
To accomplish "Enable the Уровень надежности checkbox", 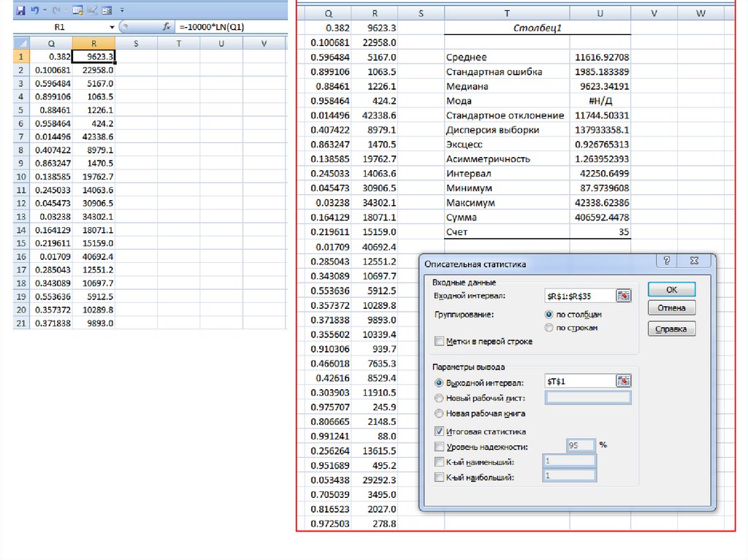I will pos(439,446).
